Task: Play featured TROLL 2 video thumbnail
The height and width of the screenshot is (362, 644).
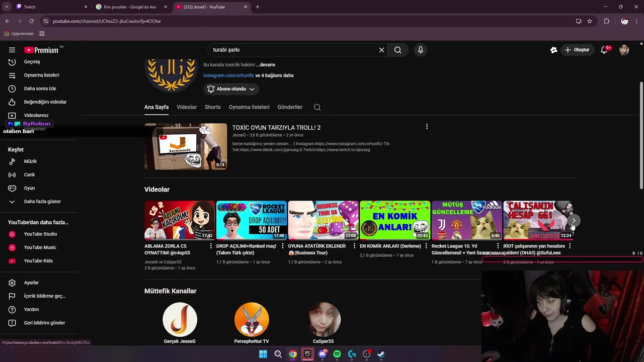Action: (x=186, y=146)
